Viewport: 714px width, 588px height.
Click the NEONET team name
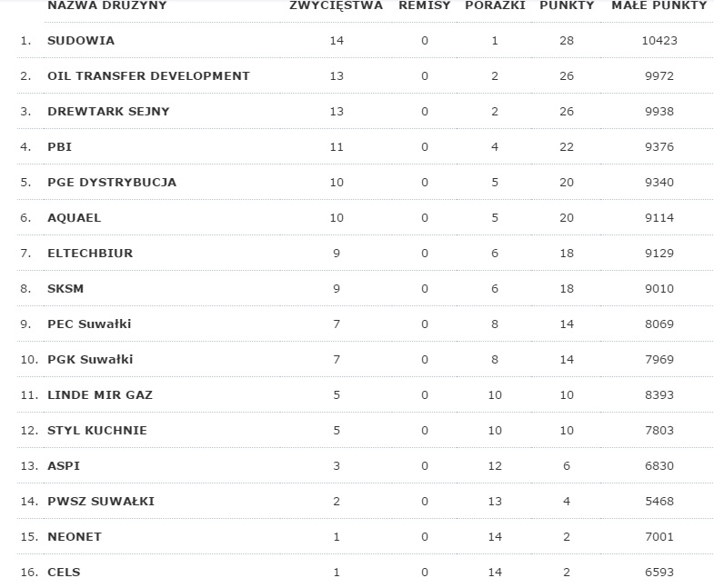[x=75, y=537]
